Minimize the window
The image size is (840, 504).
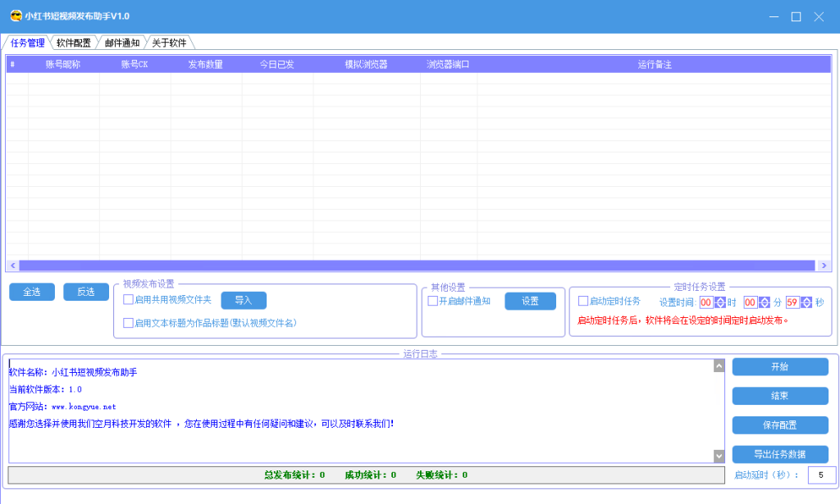click(x=774, y=16)
